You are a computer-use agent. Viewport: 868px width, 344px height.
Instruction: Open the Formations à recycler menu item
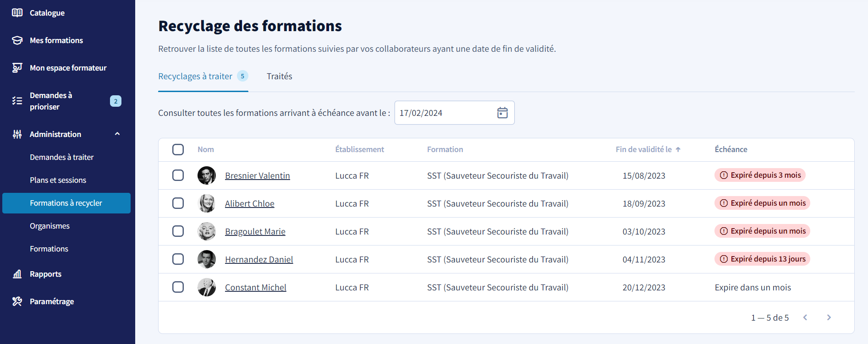66,203
